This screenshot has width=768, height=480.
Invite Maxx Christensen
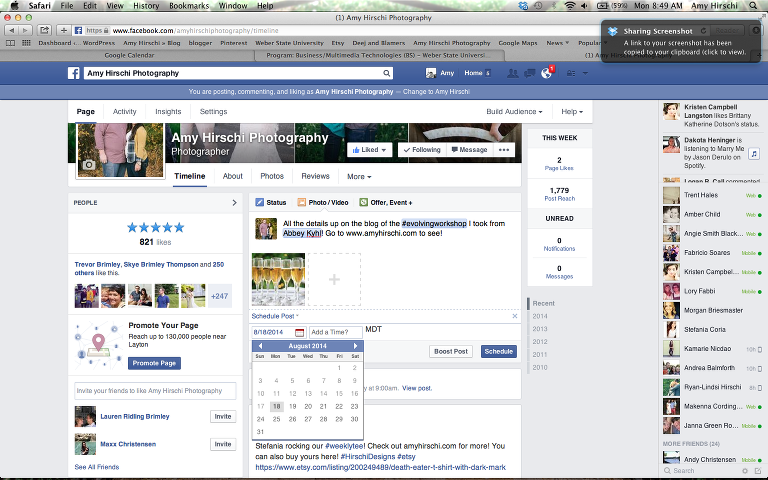(223, 444)
